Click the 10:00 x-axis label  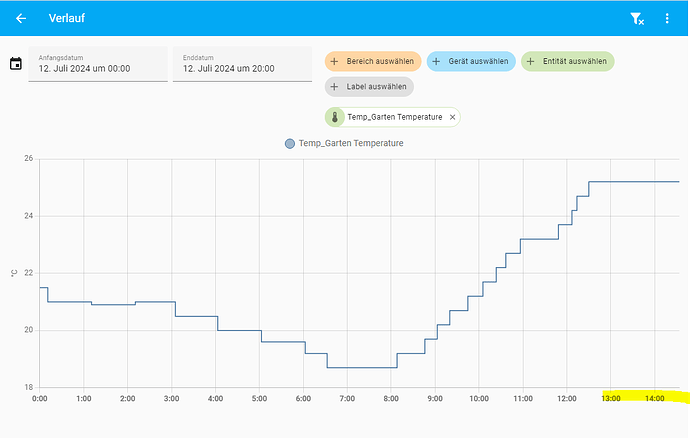point(479,399)
